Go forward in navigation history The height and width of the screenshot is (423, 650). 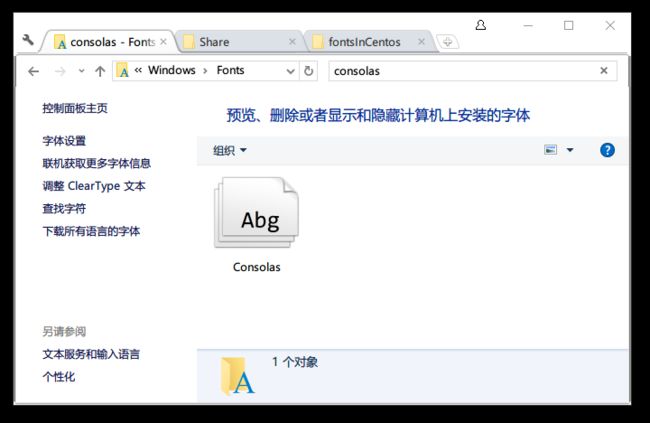[x=60, y=71]
